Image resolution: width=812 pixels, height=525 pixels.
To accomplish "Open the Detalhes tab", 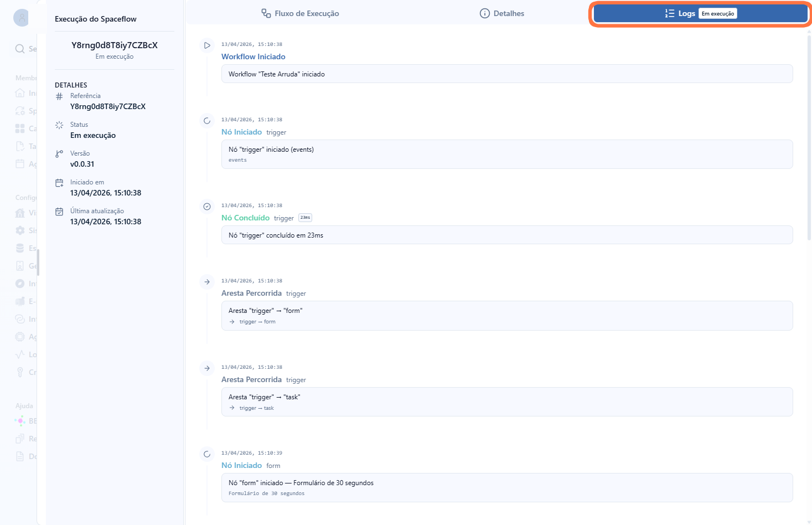I will [x=502, y=13].
